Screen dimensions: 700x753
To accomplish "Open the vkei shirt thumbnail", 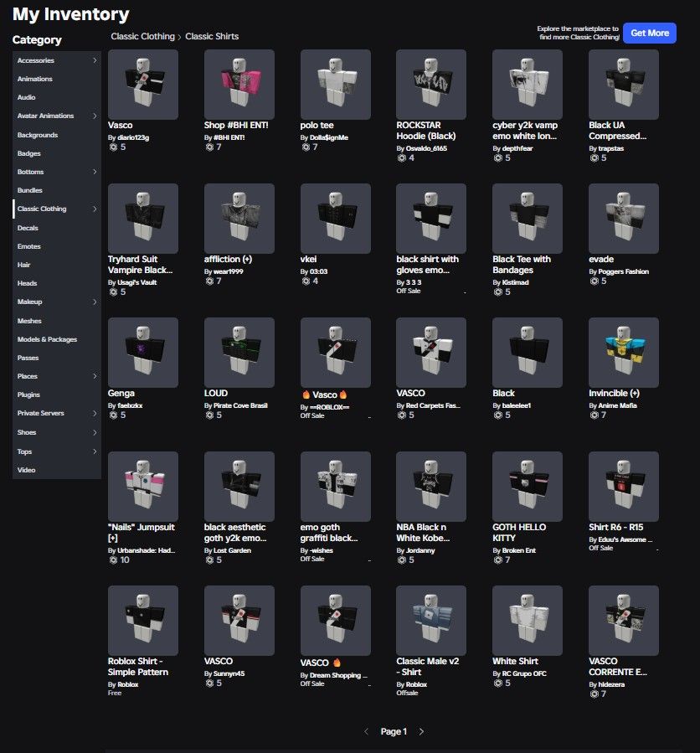I will coord(336,218).
